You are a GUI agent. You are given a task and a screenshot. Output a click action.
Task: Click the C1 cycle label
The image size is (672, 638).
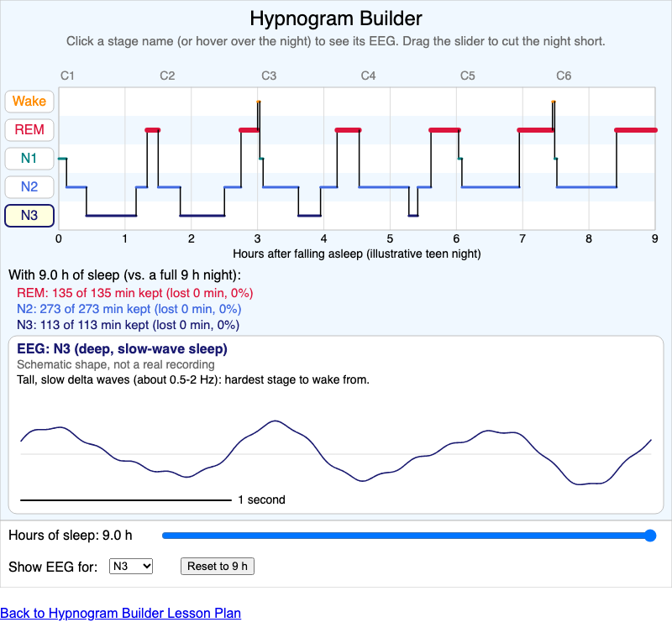coord(67,76)
